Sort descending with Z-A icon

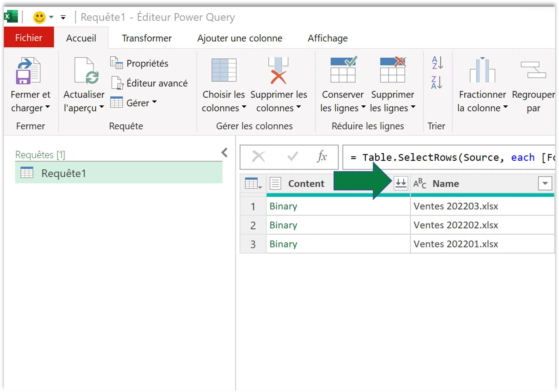[x=437, y=83]
